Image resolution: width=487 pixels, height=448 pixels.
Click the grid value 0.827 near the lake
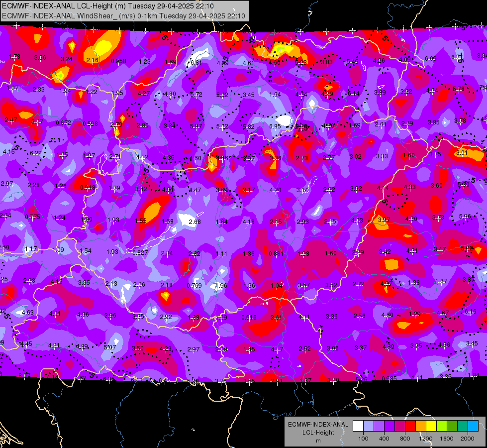(x=140, y=252)
